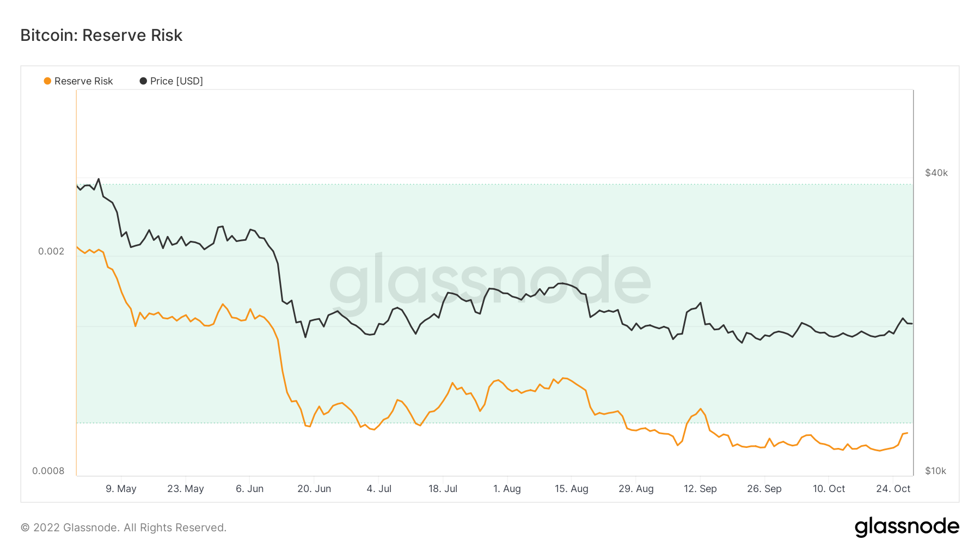
Task: Click the black Price legend dot
Action: 143,81
